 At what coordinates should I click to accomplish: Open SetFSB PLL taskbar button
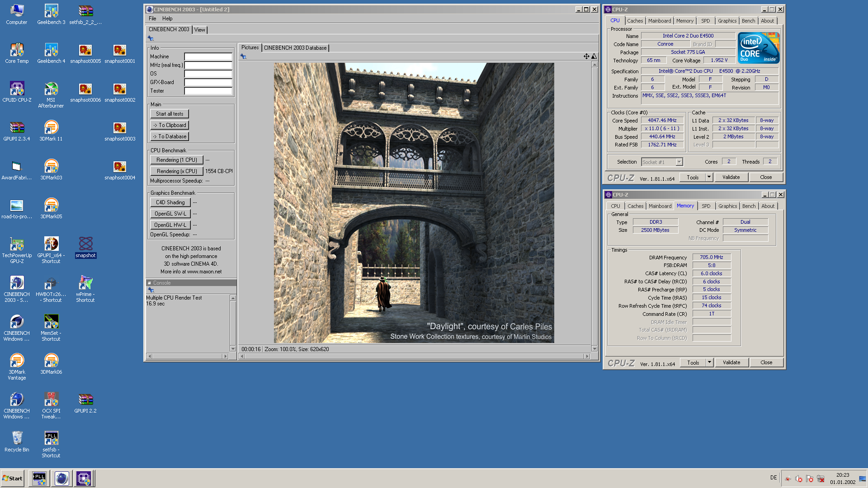[39, 479]
